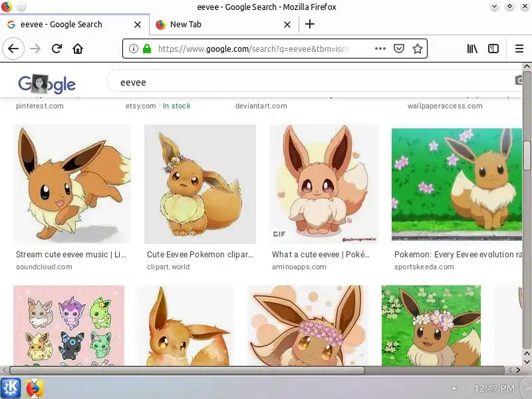The height and width of the screenshot is (399, 532).
Task: Close the eevee Google Search tab
Action: (x=138, y=25)
